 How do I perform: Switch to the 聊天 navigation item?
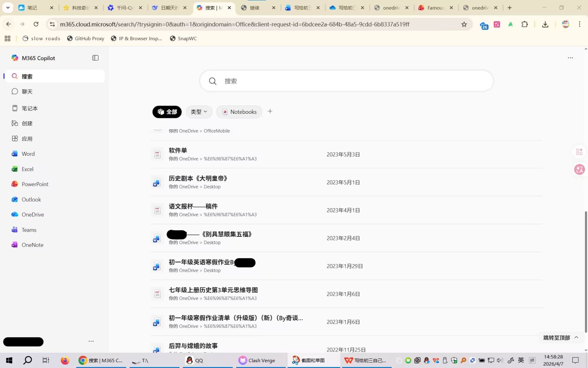[x=27, y=91]
